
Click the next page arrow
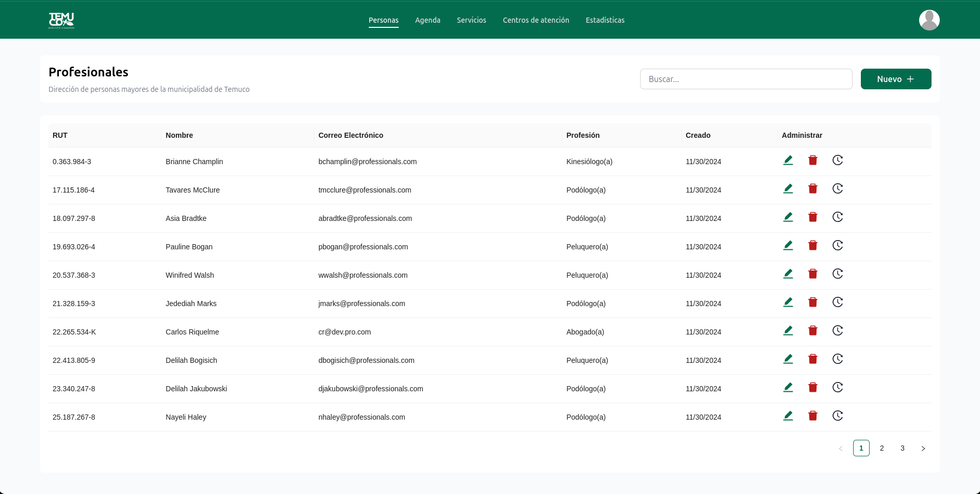click(x=923, y=448)
